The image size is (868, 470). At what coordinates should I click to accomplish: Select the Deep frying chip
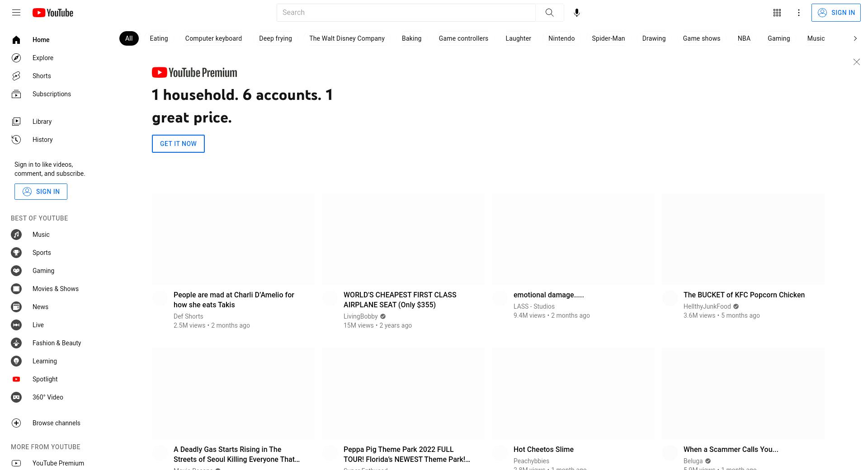(275, 38)
